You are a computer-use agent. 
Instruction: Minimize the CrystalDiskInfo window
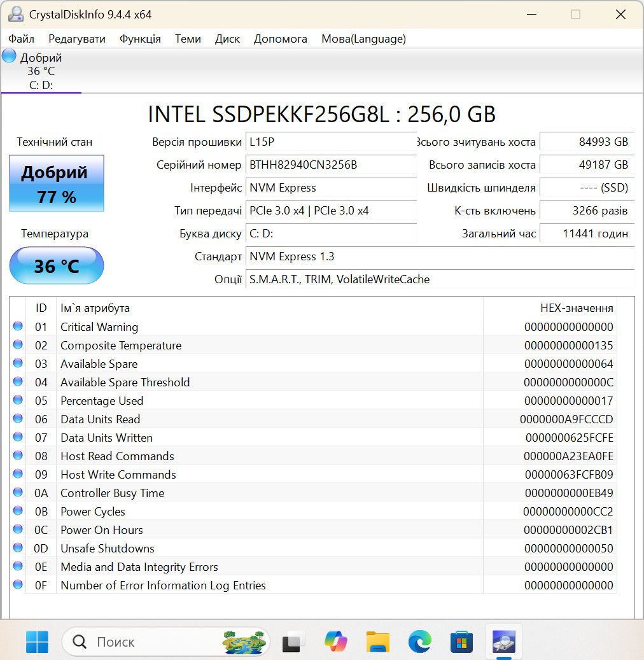531,14
